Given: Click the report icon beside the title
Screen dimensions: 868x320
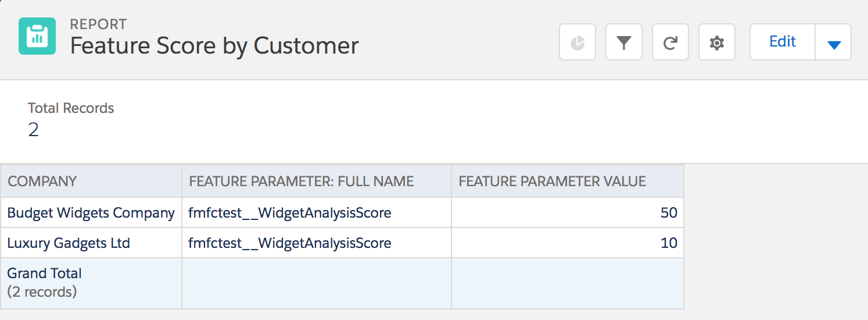Looking at the screenshot, I should tap(37, 36).
